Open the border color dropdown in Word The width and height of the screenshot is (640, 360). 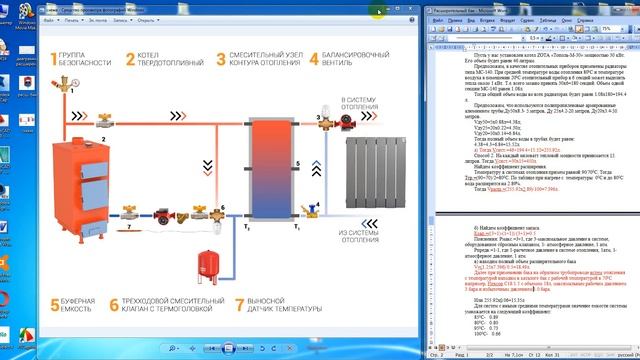[554, 38]
